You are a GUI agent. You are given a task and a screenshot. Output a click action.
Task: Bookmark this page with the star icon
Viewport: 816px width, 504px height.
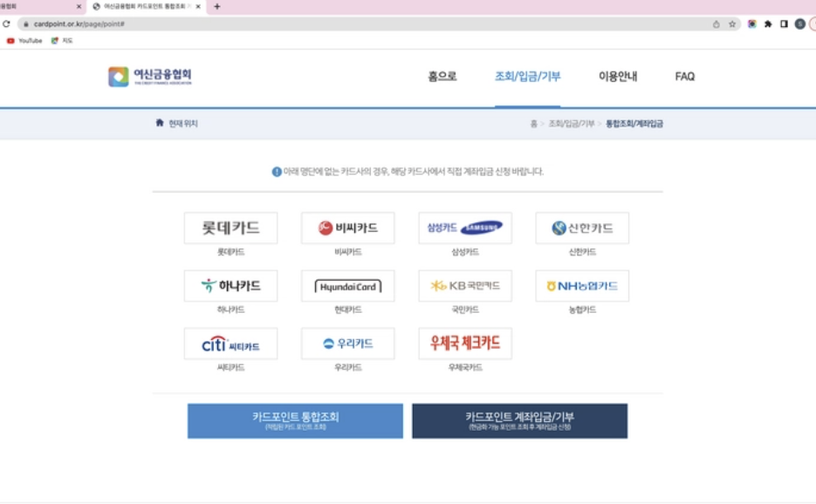tap(732, 24)
